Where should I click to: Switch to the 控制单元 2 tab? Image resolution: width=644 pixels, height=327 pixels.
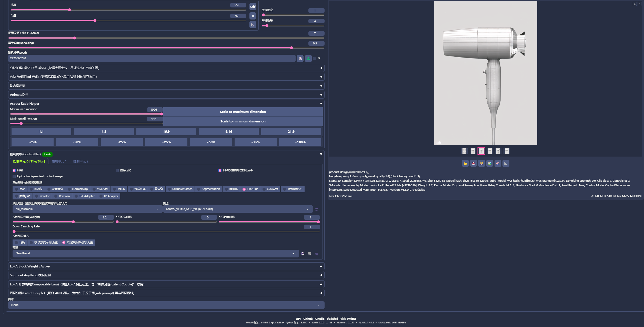pos(81,161)
